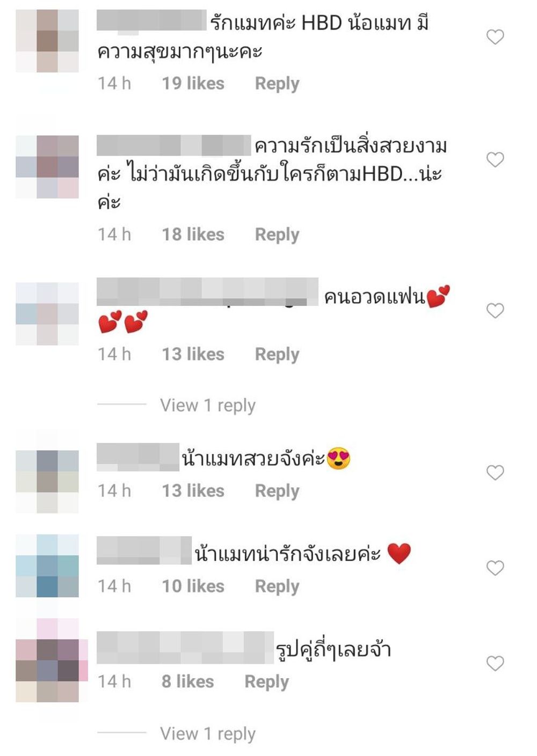Image resolution: width=537 pixels, height=756 pixels.
Task: Open avatar of the last commenter
Action: point(51,660)
